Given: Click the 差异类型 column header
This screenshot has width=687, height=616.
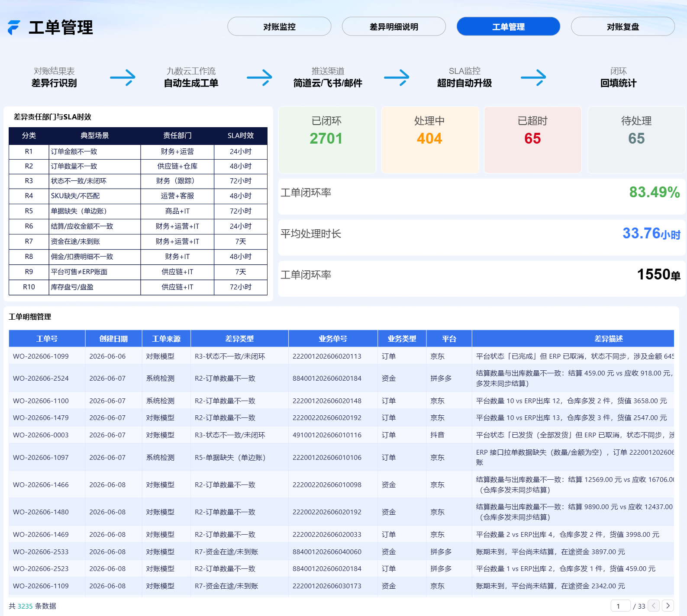Looking at the screenshot, I should [x=239, y=339].
